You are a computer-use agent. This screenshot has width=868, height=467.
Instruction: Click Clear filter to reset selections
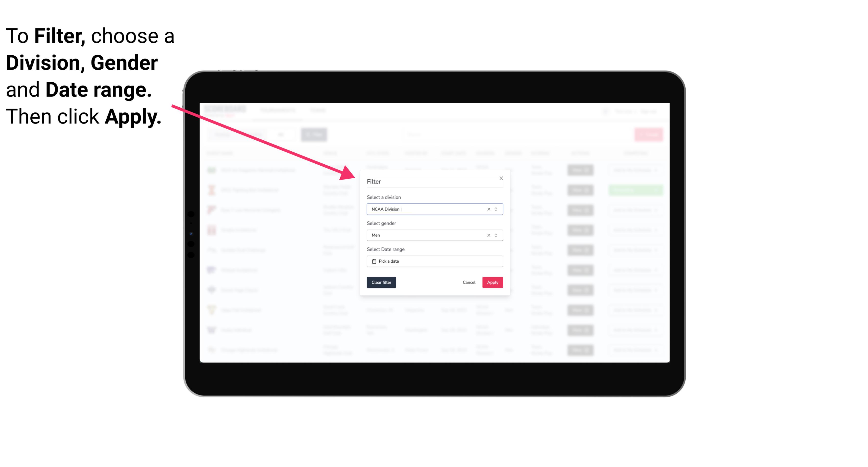[381, 283]
